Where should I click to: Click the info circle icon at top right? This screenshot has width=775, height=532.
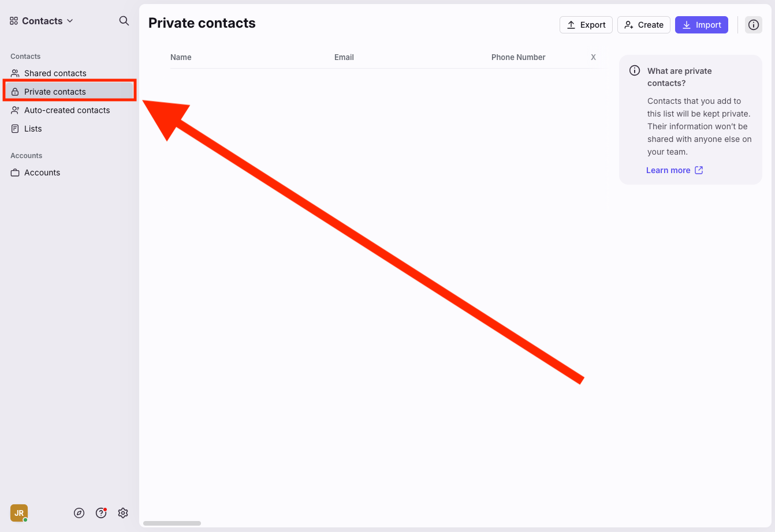pos(753,25)
